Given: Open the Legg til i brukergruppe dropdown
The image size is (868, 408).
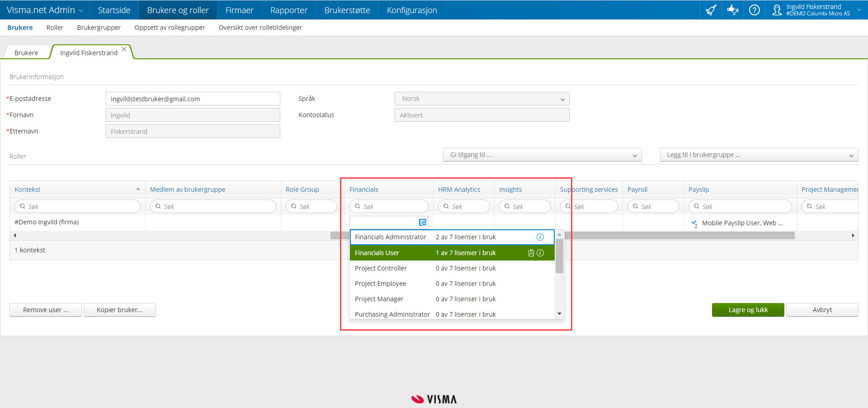Looking at the screenshot, I should click(x=759, y=155).
